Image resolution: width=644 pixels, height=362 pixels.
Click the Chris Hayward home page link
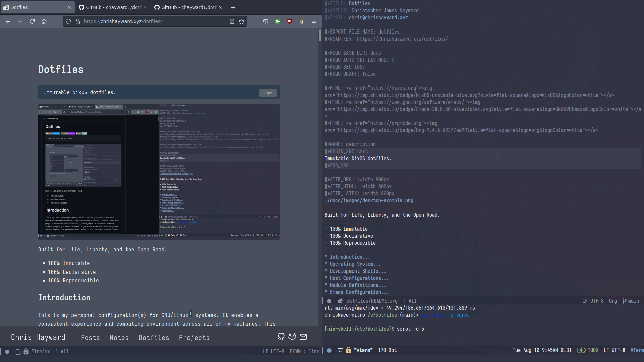pyautogui.click(x=38, y=337)
